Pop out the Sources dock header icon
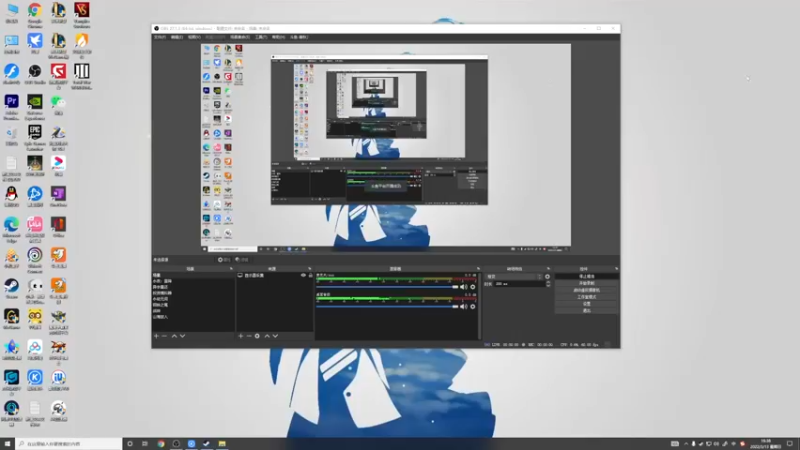This screenshot has width=800, height=450. click(x=309, y=269)
